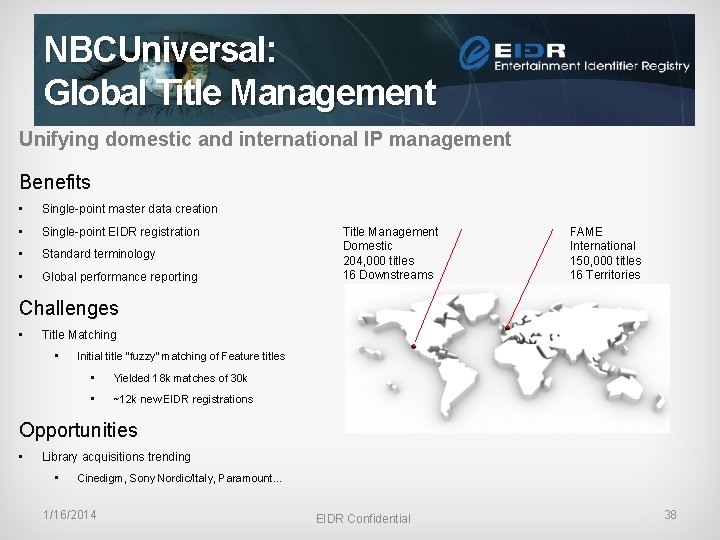Viewport: 720px width, 540px height.
Task: Select 'Single-point EIDR registration' bullet
Action: pos(121,231)
